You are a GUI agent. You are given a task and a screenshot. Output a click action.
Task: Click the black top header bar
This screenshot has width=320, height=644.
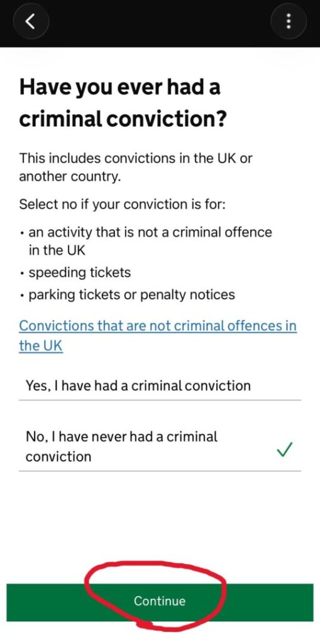(x=160, y=23)
